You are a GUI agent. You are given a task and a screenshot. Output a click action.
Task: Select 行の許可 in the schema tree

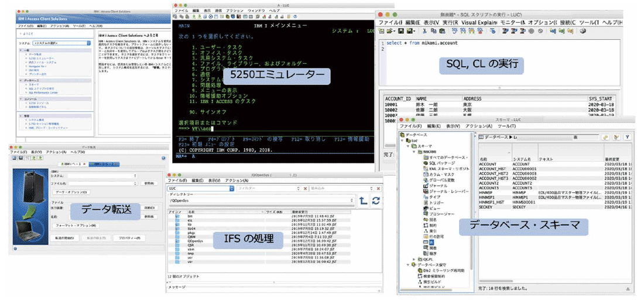tap(433, 237)
